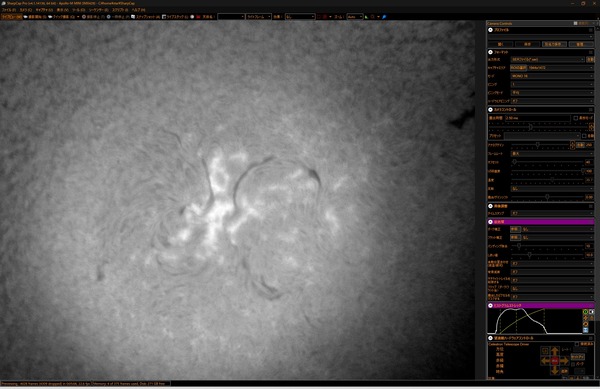Open the Profile section menu icon

(591, 30)
